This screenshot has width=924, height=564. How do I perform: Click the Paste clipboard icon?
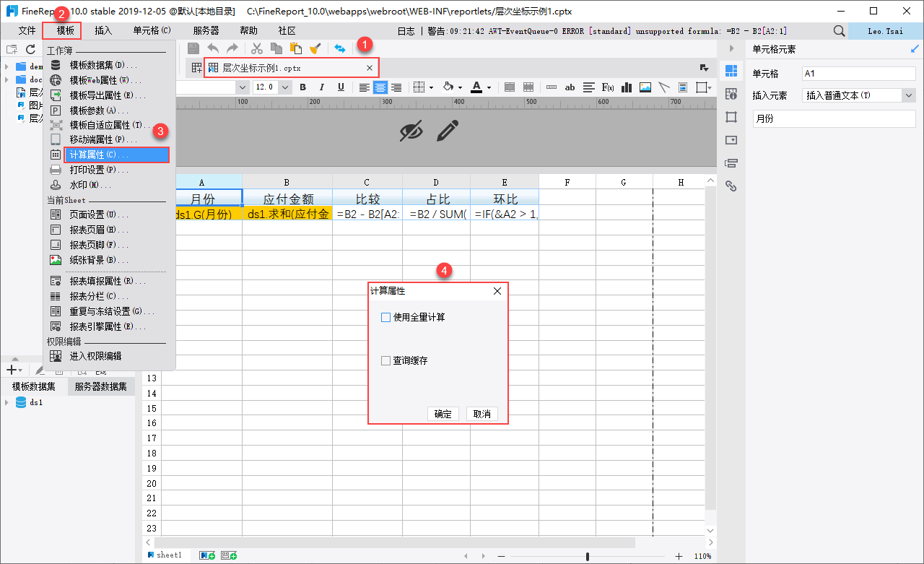[x=295, y=48]
